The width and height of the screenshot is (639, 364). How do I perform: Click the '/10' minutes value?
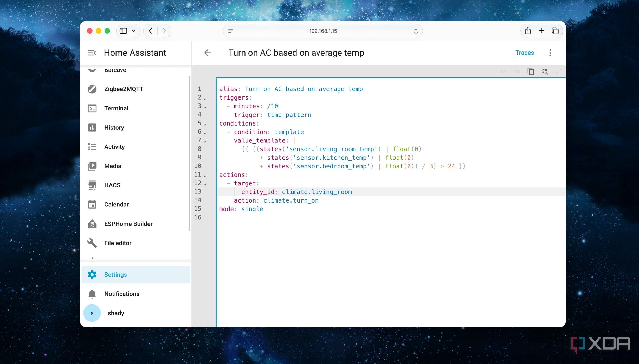(273, 106)
